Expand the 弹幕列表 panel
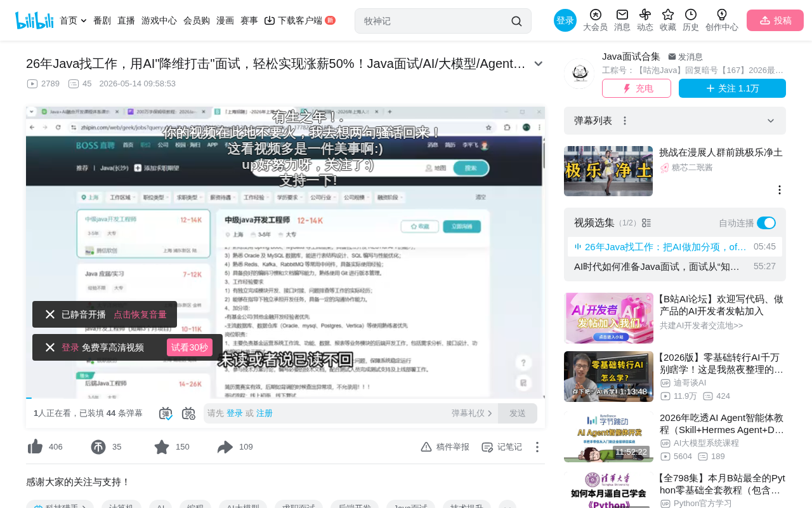The height and width of the screenshot is (508, 812). pos(771,121)
